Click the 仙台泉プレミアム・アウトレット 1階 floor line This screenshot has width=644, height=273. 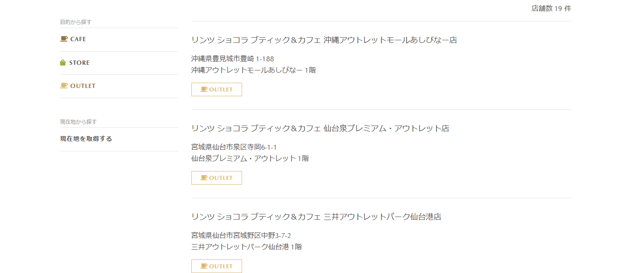pyautogui.click(x=250, y=158)
